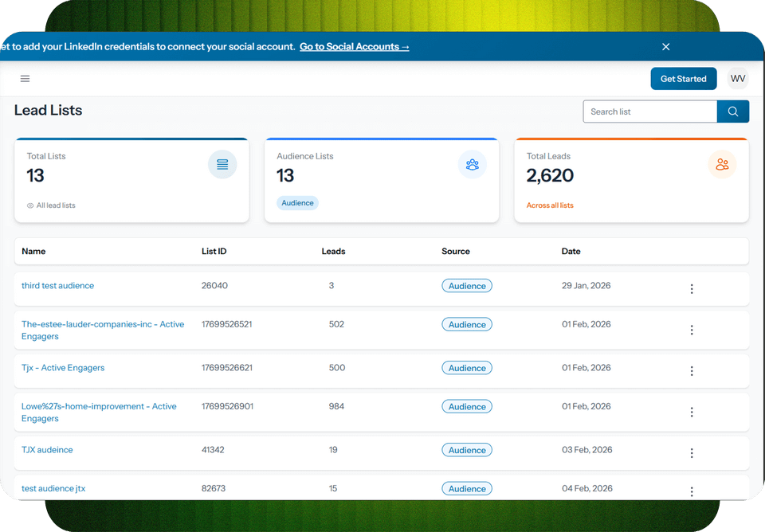Click Audience badge in TJX audeince row

pos(467,450)
